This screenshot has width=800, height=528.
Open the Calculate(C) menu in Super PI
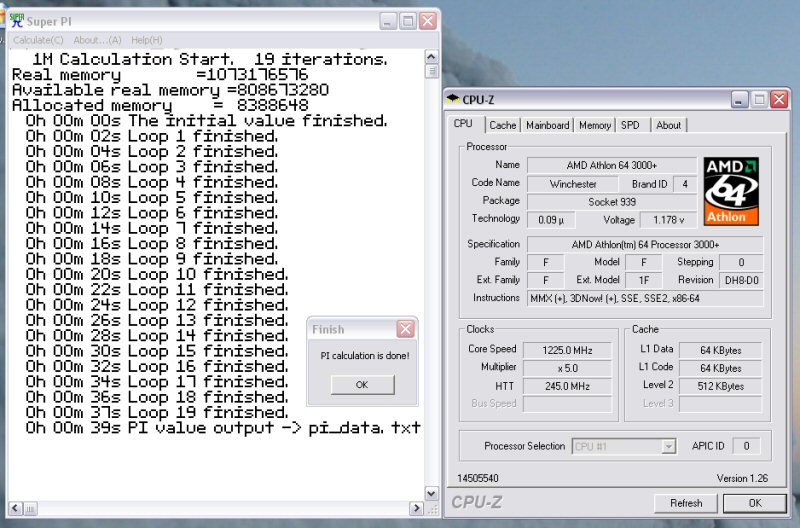(38, 40)
